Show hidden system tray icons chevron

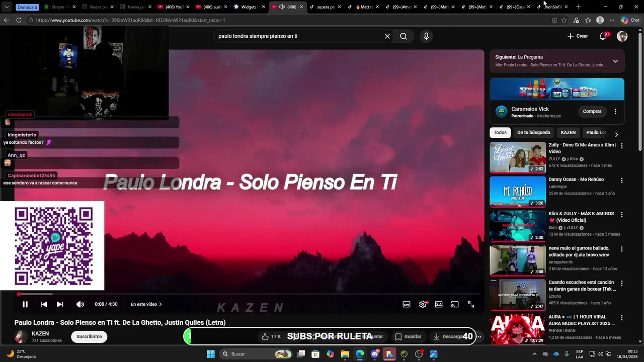pyautogui.click(x=534, y=354)
